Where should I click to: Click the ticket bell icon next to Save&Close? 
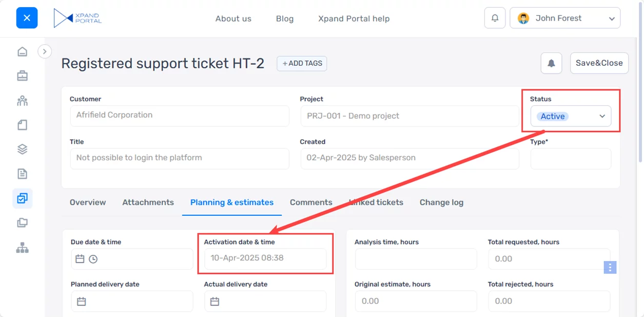[551, 63]
